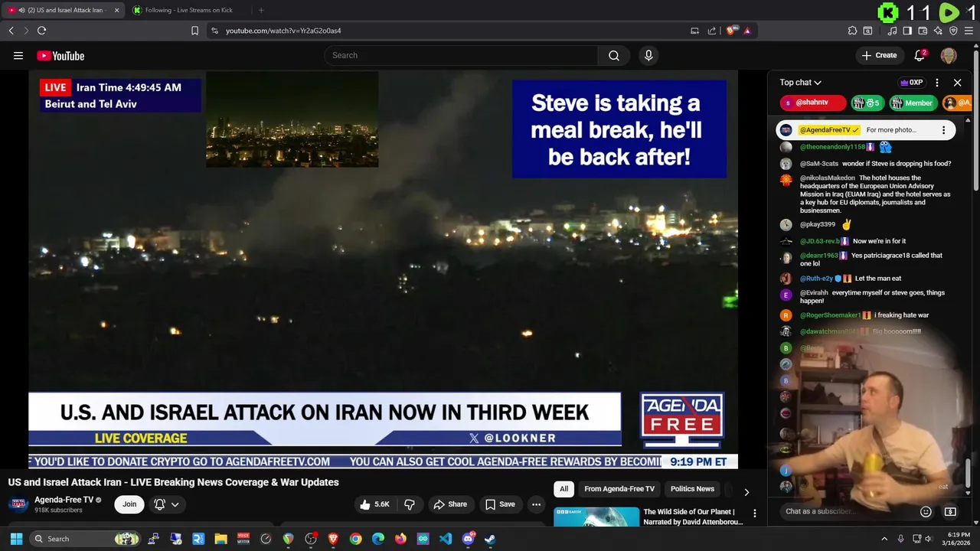Toggle browser sidebar panel icon
This screenshot has height=551, width=980.
pyautogui.click(x=907, y=31)
